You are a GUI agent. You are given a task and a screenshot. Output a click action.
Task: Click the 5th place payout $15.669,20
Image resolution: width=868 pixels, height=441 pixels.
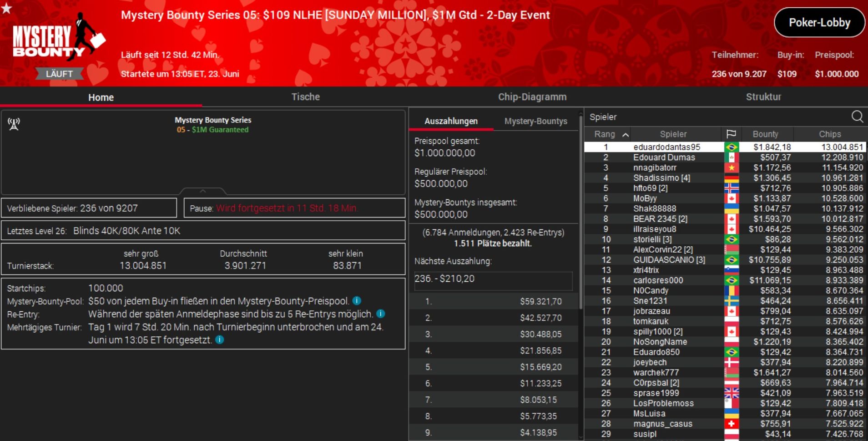540,367
